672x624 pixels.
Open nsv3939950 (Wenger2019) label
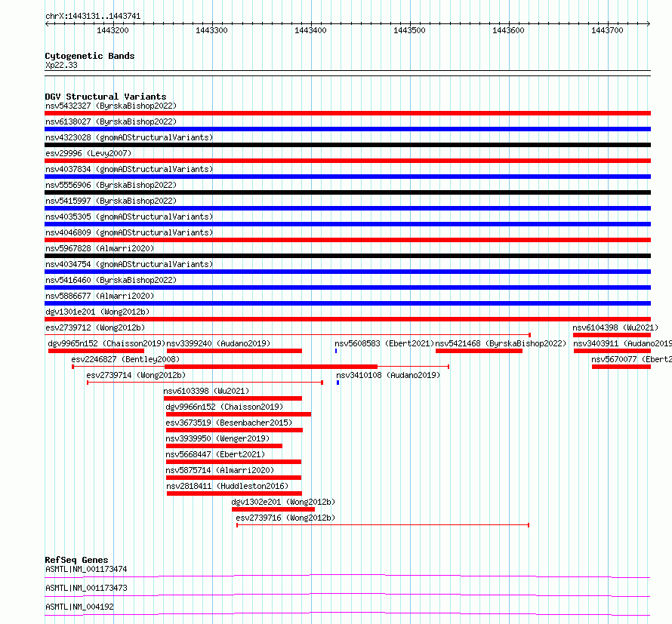(x=217, y=438)
